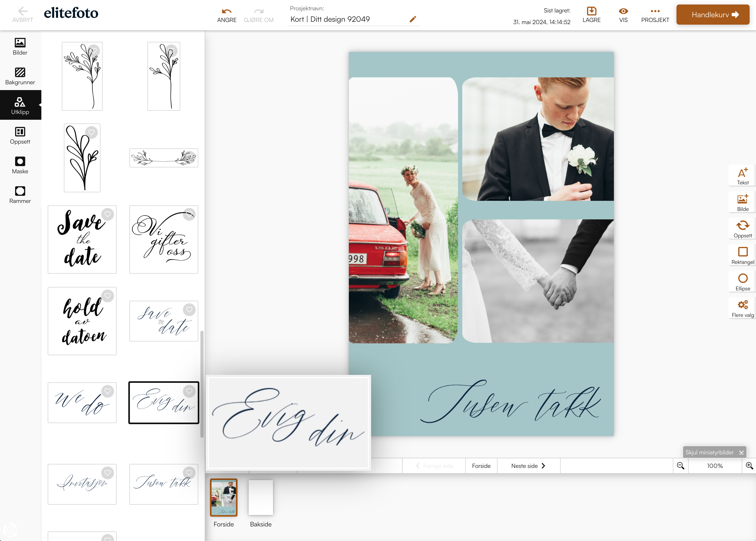Insert the 'Tusen takk' clipart thumbnail
Image resolution: width=756 pixels, height=541 pixels.
coord(164,484)
